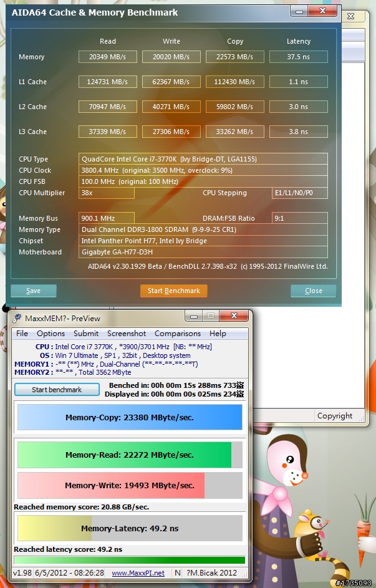Click CPU FSB field 100.0 MHz

click(x=203, y=181)
